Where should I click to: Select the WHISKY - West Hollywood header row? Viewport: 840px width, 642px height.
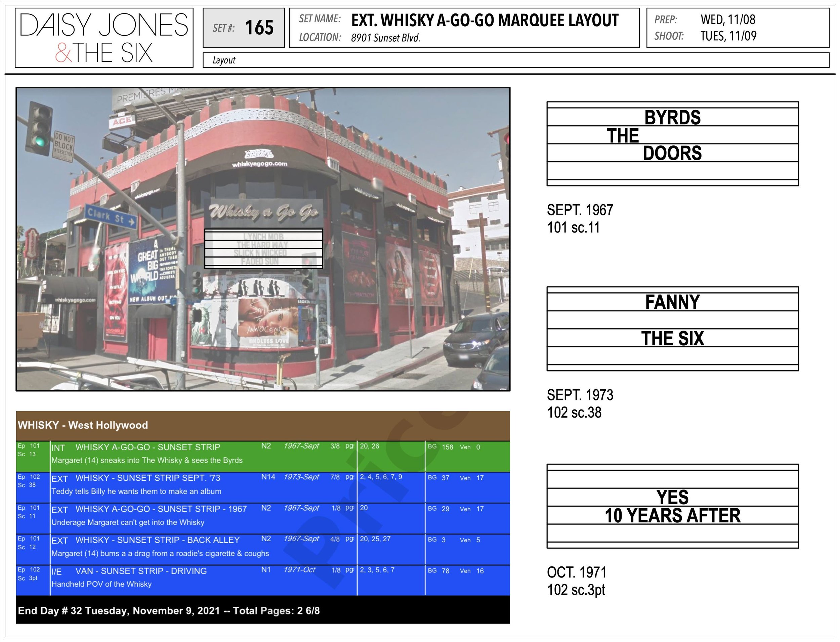point(262,425)
